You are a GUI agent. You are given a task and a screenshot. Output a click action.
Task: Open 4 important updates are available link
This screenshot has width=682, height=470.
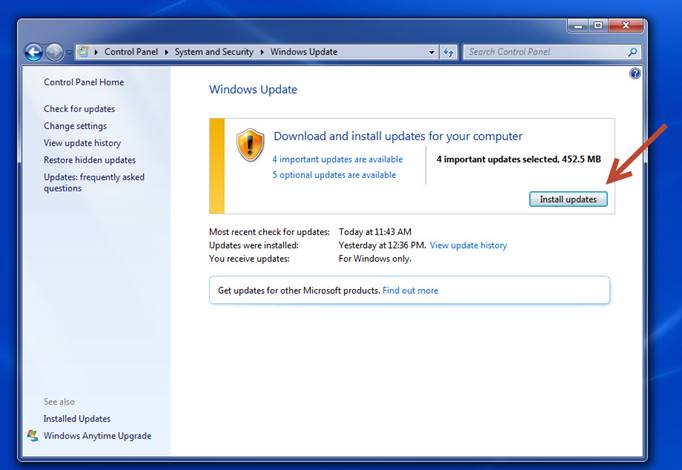tap(337, 159)
